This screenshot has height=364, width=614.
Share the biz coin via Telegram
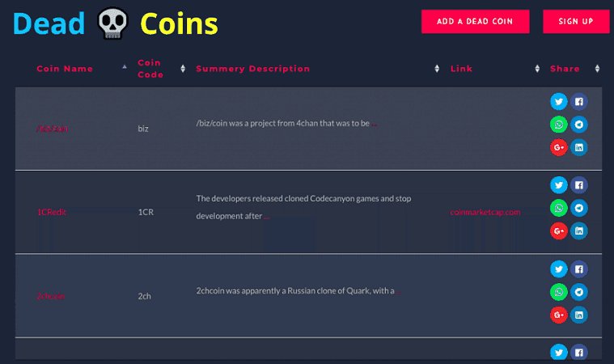coord(579,125)
